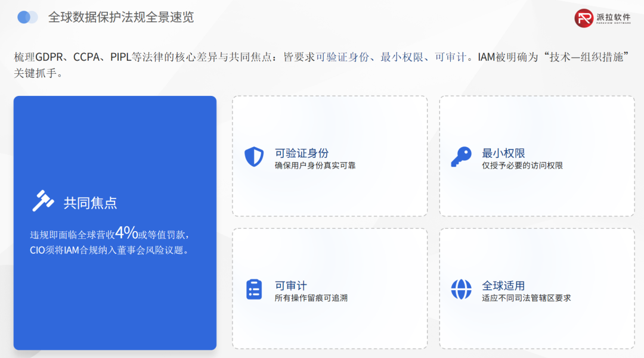Select the 最小权限 card heading

tap(503, 153)
